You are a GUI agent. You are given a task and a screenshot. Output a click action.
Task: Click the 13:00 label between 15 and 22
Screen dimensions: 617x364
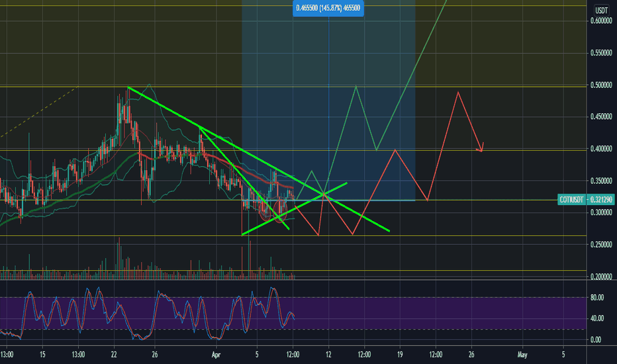point(78,355)
